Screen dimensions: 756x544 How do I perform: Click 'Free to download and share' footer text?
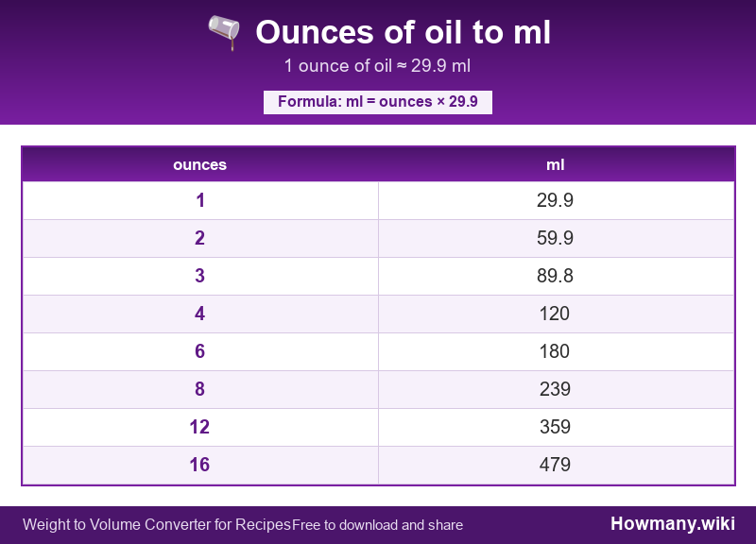click(377, 525)
